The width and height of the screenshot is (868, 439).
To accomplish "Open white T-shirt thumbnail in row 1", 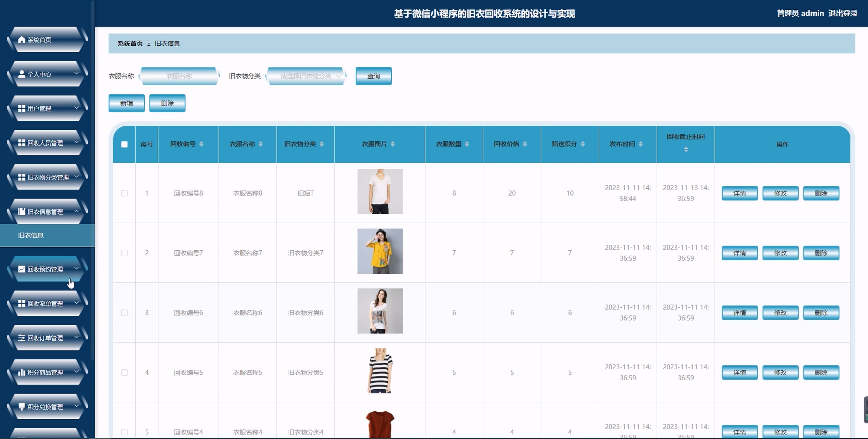I will coord(380,191).
